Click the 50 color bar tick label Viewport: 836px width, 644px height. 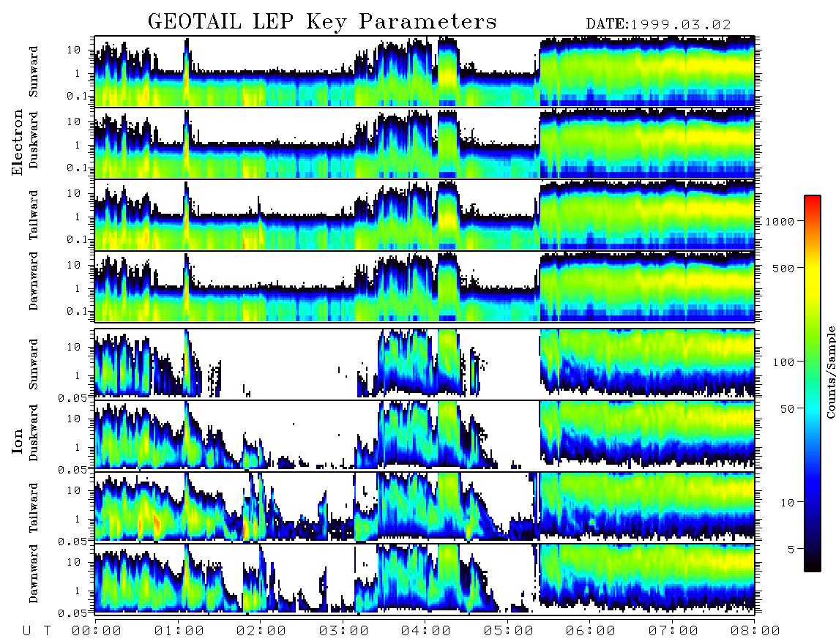click(x=787, y=409)
